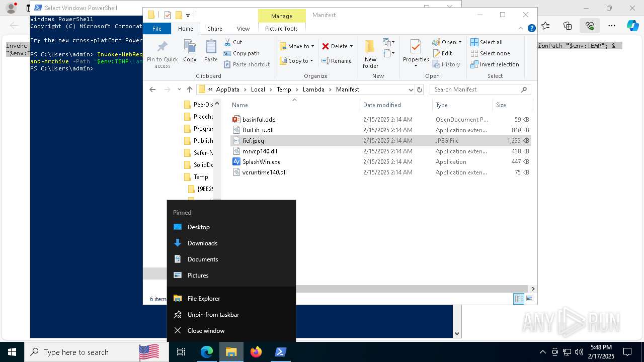Open Explorer Help icon

(x=531, y=29)
